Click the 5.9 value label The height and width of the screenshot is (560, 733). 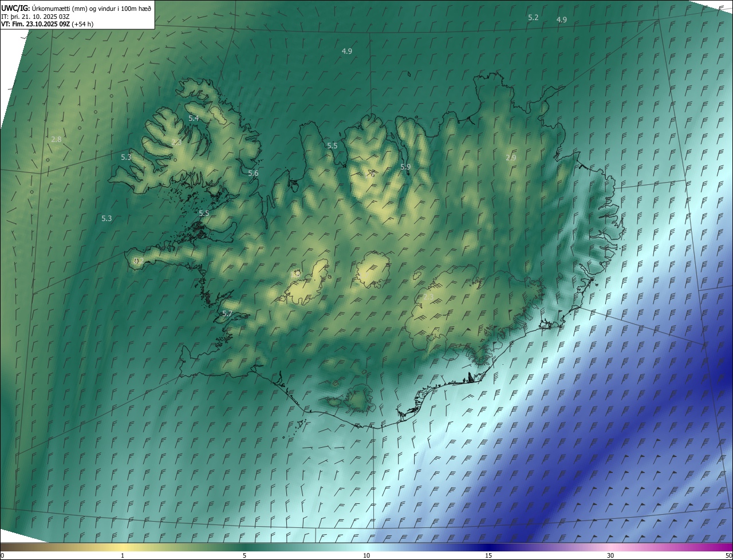(405, 167)
